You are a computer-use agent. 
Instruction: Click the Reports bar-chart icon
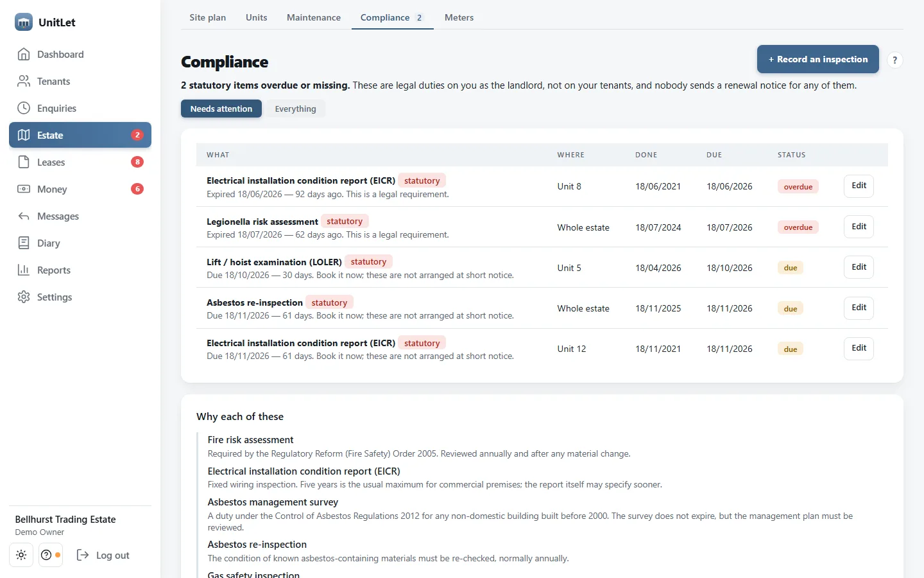click(24, 270)
